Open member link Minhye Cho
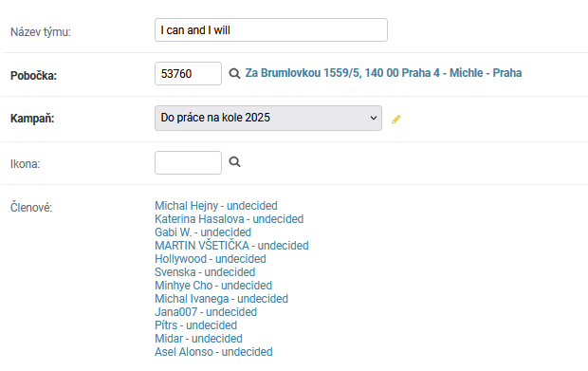This screenshot has width=588, height=371. (x=213, y=286)
